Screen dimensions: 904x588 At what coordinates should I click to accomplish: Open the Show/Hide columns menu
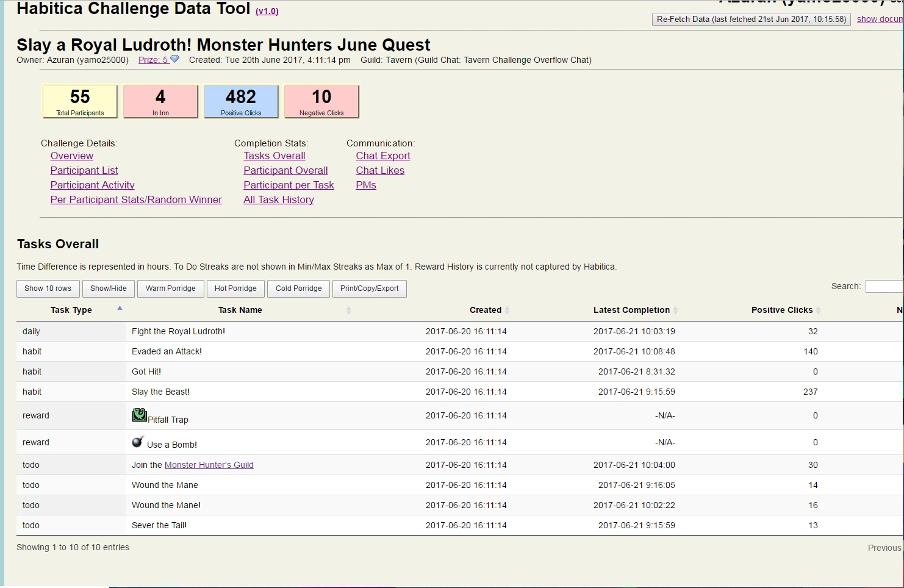pos(109,289)
